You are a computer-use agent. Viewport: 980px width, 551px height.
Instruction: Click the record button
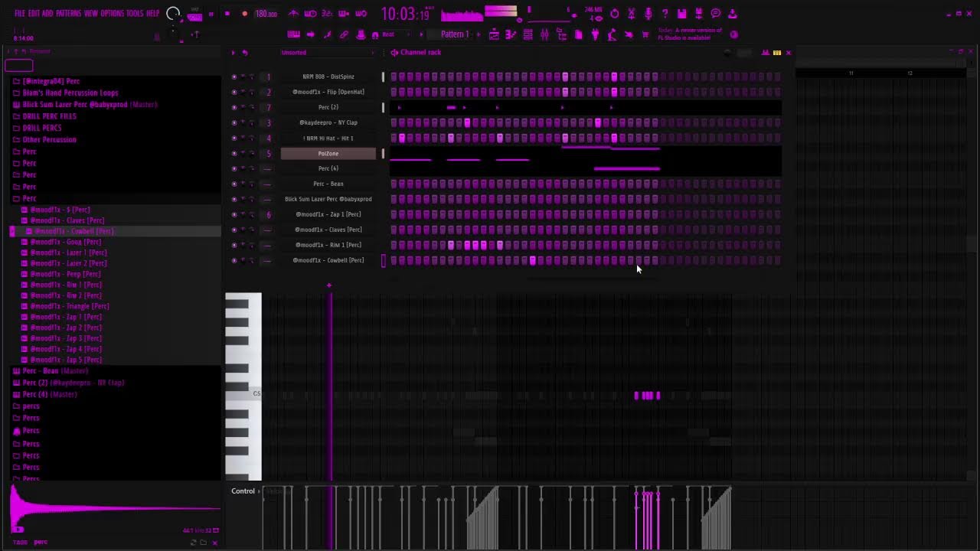coord(244,14)
